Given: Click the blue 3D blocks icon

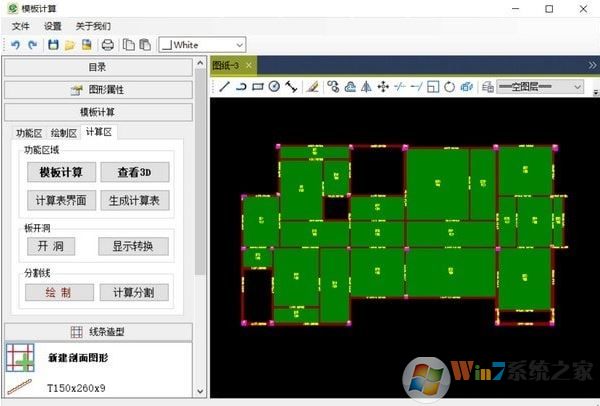Looking at the screenshot, I should (x=466, y=87).
